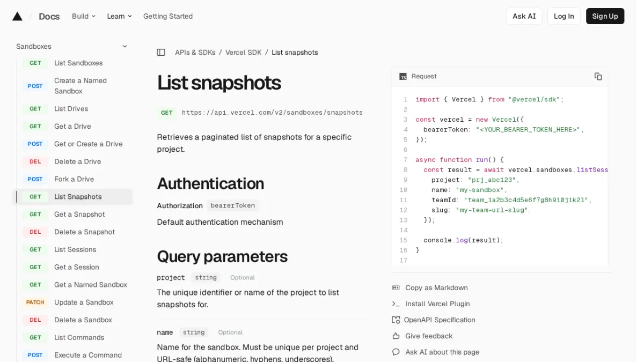Screen dimensions: 644x362
Task: Click the name parameter label
Action: pyautogui.click(x=165, y=333)
